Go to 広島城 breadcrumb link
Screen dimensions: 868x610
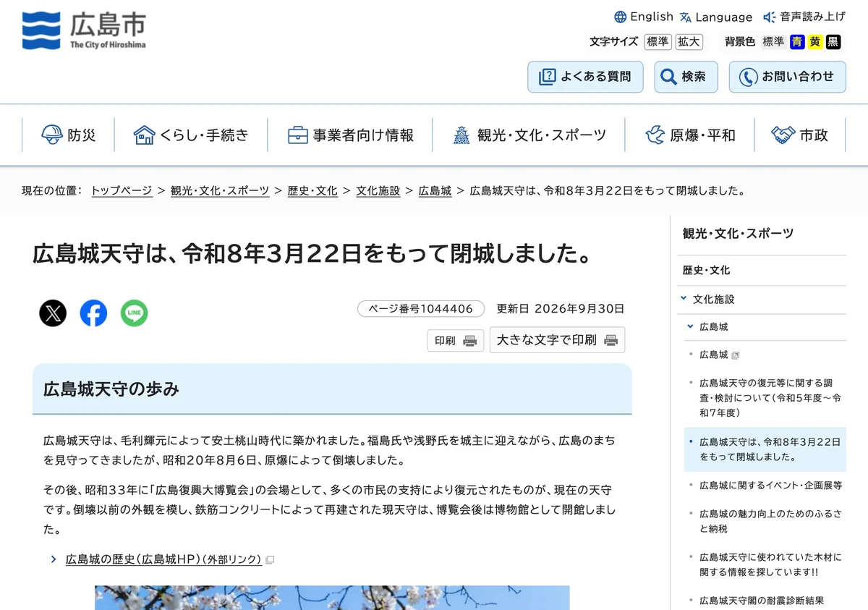435,191
